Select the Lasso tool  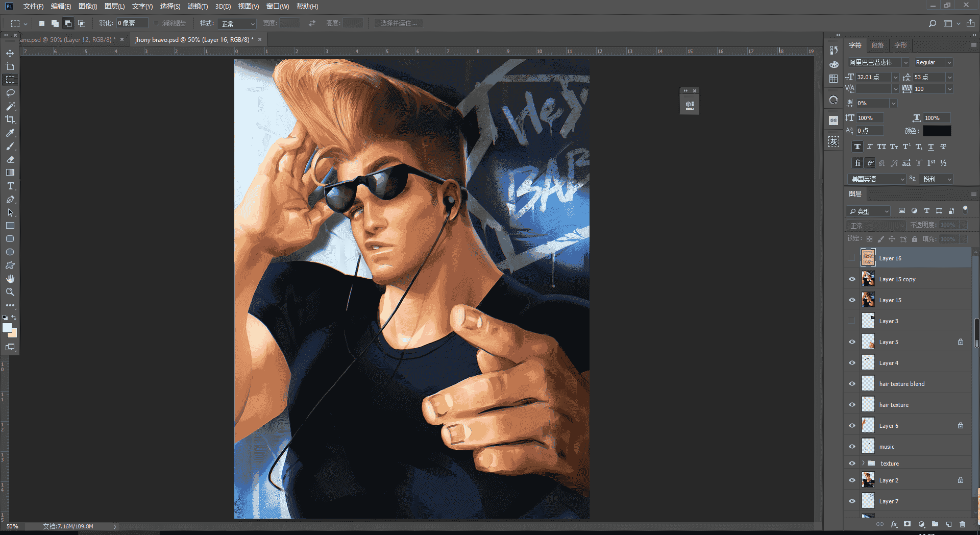click(10, 93)
